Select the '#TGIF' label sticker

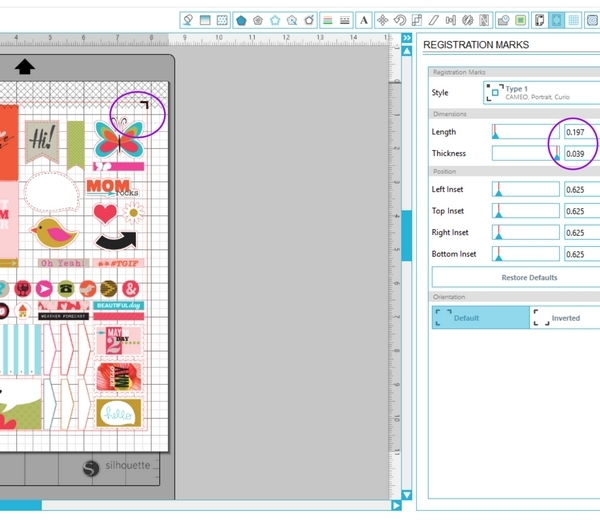point(118,263)
